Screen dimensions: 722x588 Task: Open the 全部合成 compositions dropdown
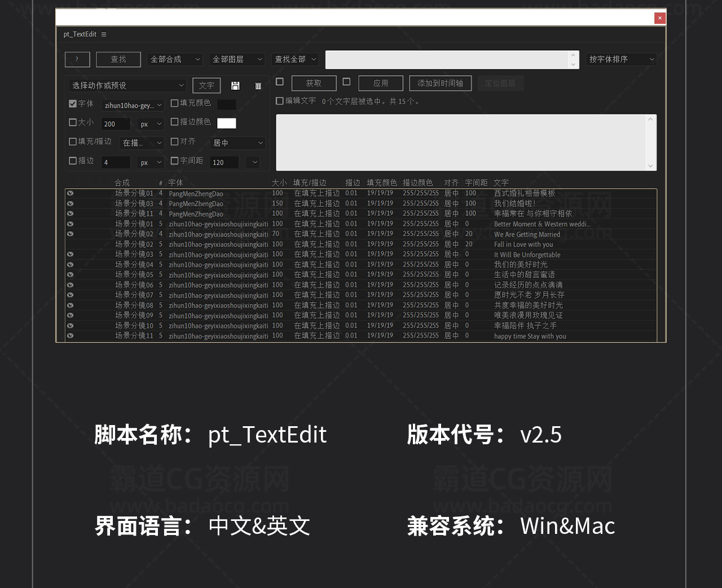tap(175, 59)
